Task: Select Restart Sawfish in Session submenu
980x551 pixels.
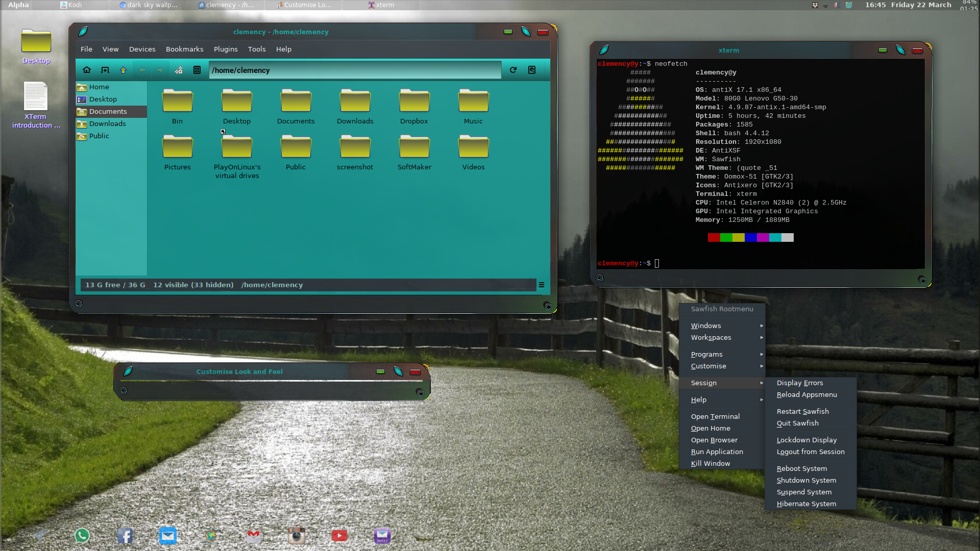Action: coord(811,411)
